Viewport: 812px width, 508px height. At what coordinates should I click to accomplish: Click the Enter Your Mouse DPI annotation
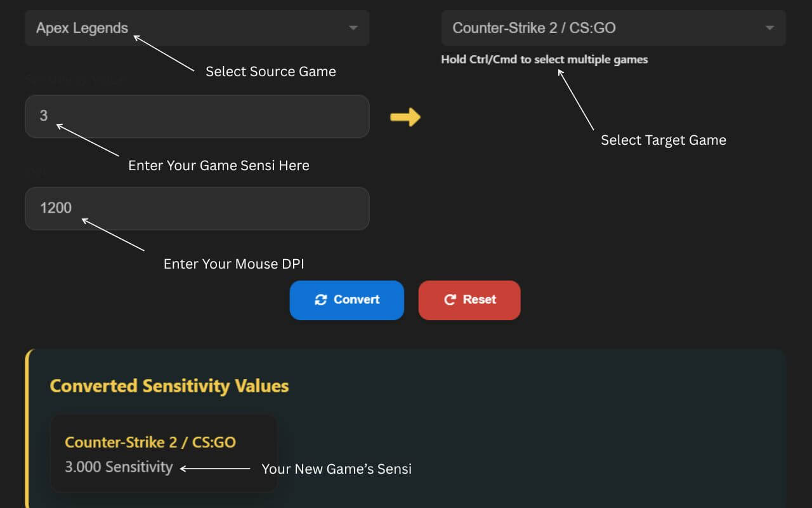pos(233,264)
